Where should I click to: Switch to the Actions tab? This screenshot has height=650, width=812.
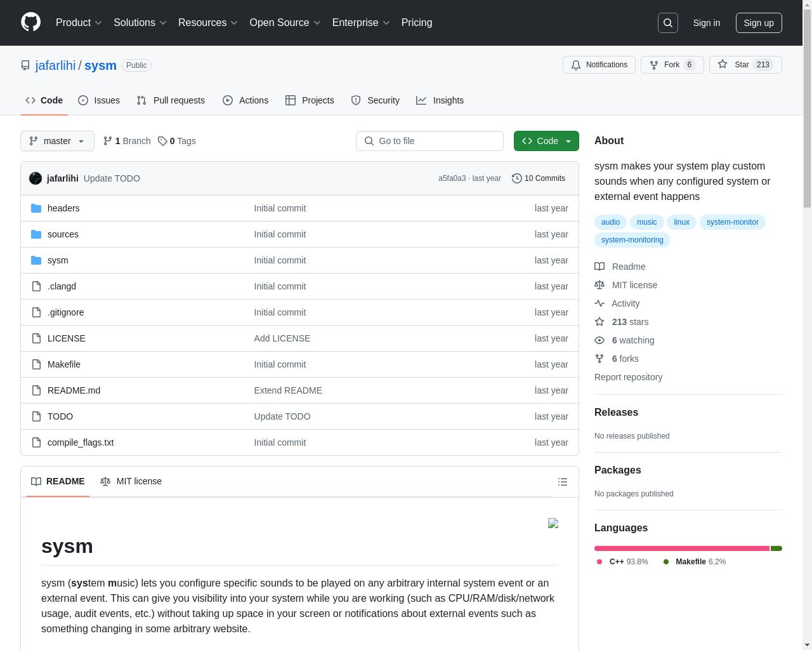click(x=246, y=100)
